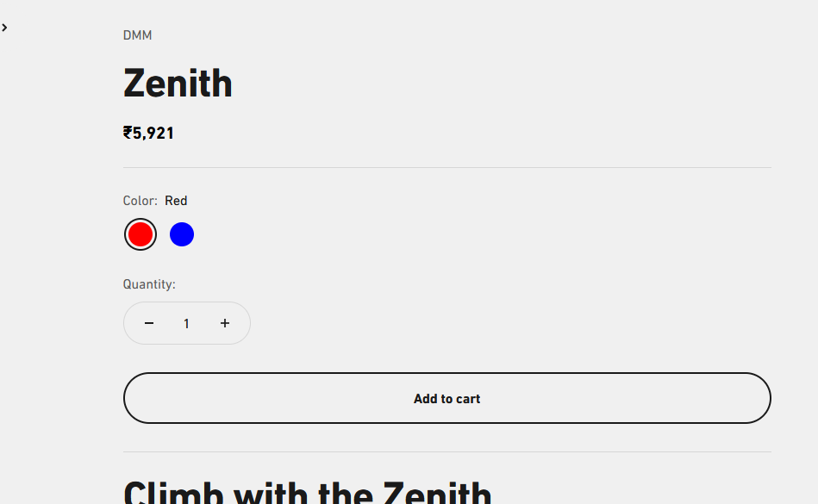Image resolution: width=818 pixels, height=504 pixels.
Task: Increase quantity with the plus icon
Action: point(225,323)
